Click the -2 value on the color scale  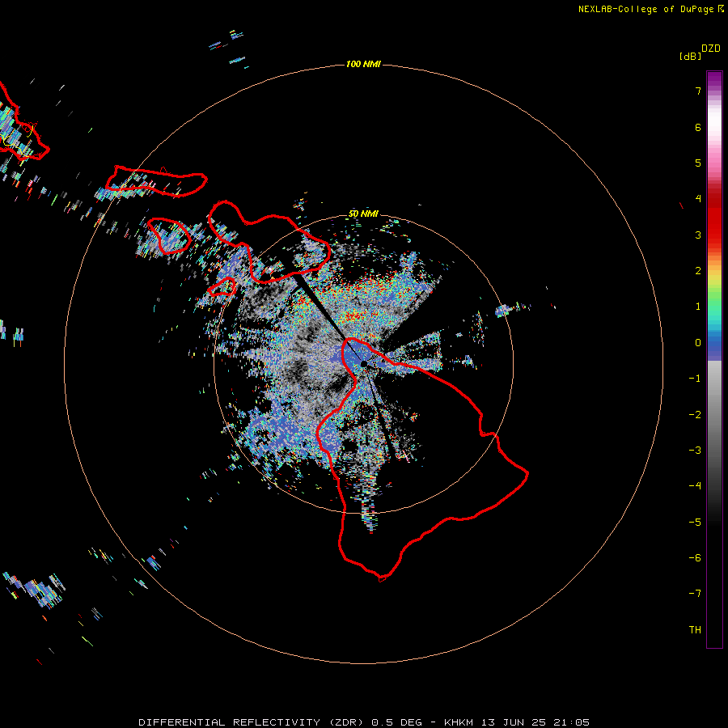[695, 415]
